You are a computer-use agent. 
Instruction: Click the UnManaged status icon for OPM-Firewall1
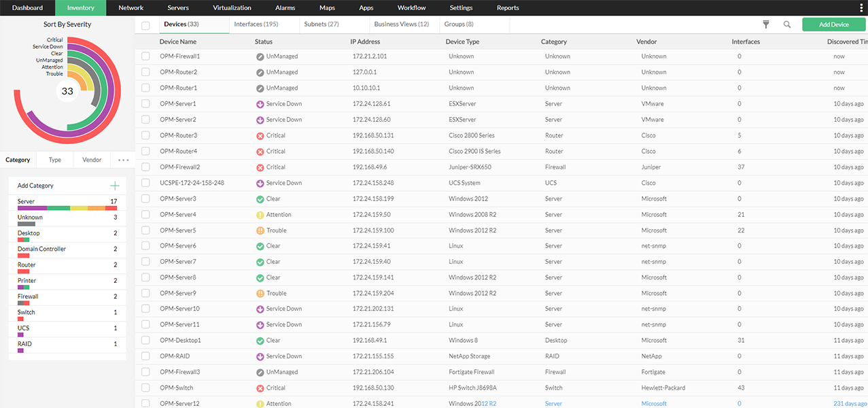click(260, 56)
